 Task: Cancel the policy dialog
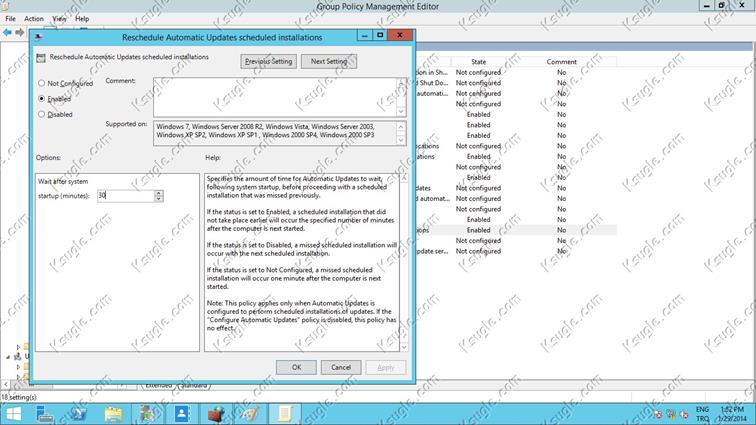pyautogui.click(x=341, y=367)
